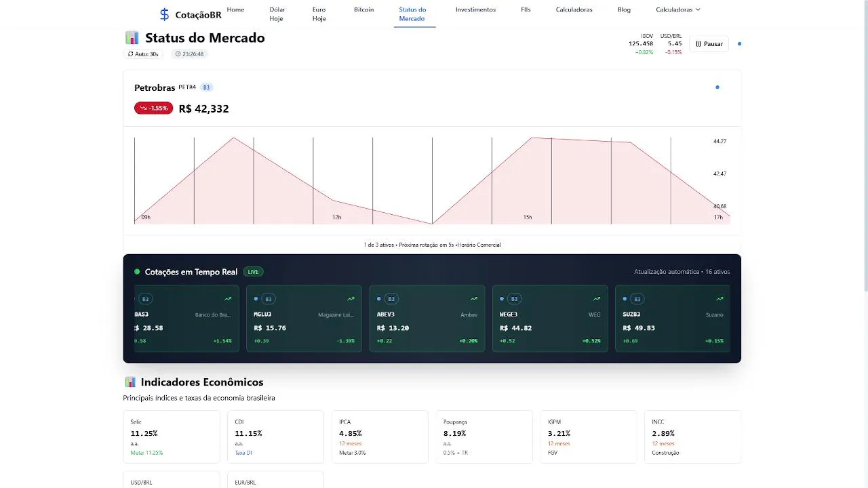Click the refresh icon in Auto: 30s badge
Image resolution: width=868 pixels, height=488 pixels.
(x=131, y=54)
